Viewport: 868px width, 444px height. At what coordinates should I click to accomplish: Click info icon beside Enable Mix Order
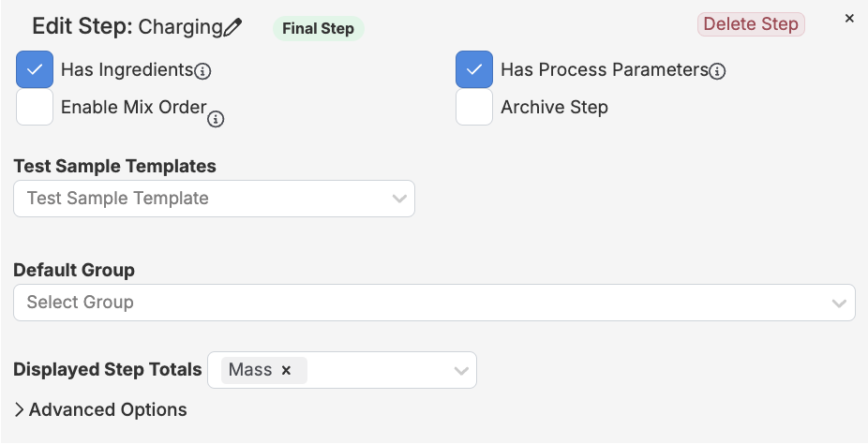(x=216, y=119)
